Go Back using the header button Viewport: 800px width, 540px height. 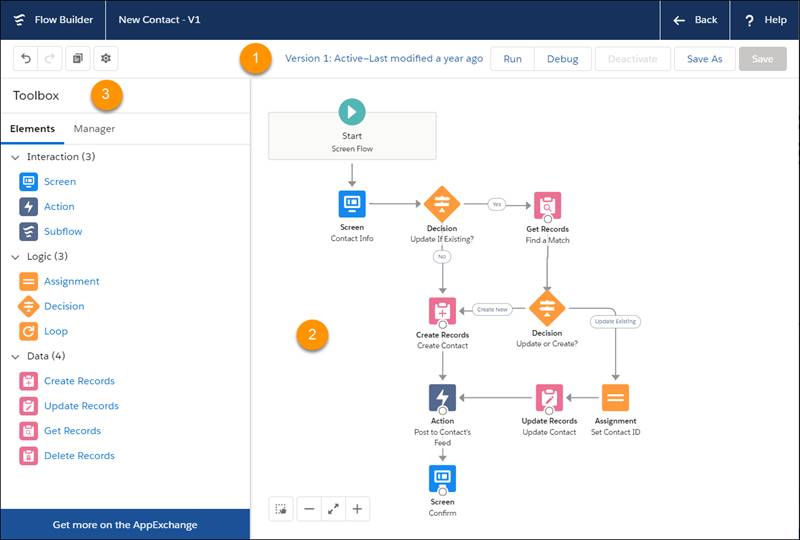pyautogui.click(x=695, y=20)
